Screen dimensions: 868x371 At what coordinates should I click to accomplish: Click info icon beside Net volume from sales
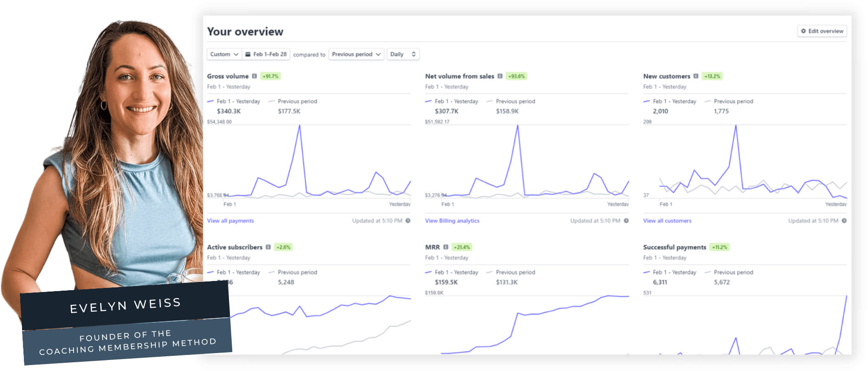(500, 76)
